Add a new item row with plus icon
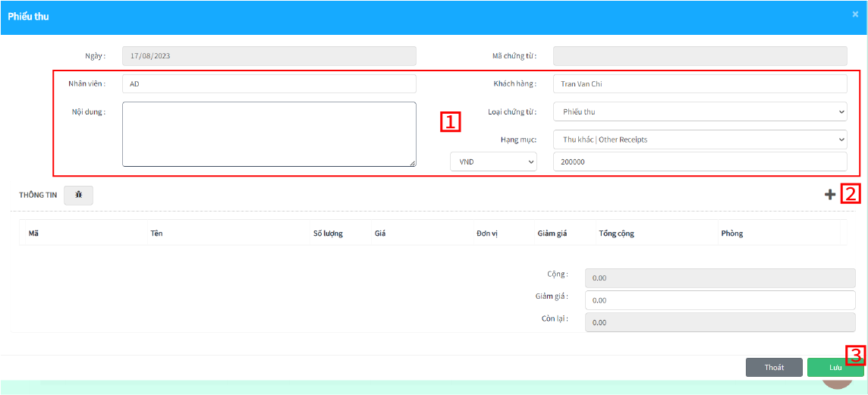 click(x=829, y=194)
